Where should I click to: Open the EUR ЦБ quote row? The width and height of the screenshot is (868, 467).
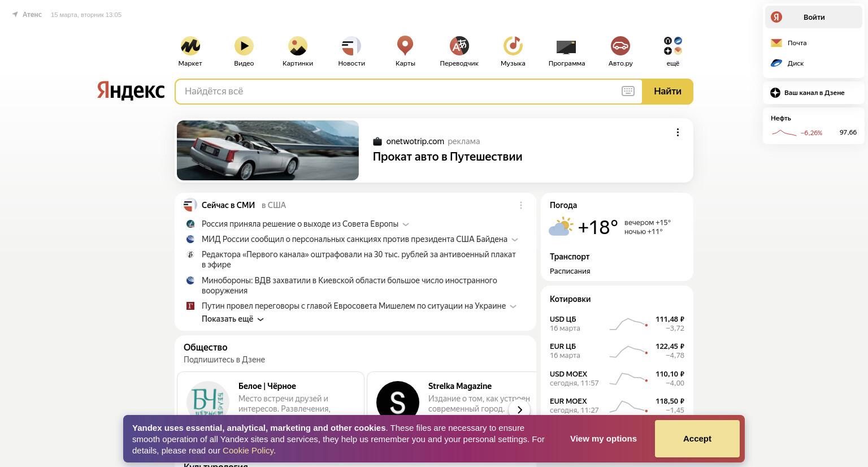617,351
